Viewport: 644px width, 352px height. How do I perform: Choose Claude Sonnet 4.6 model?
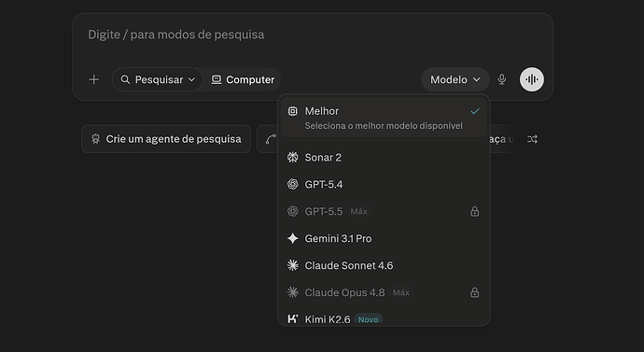coord(384,265)
